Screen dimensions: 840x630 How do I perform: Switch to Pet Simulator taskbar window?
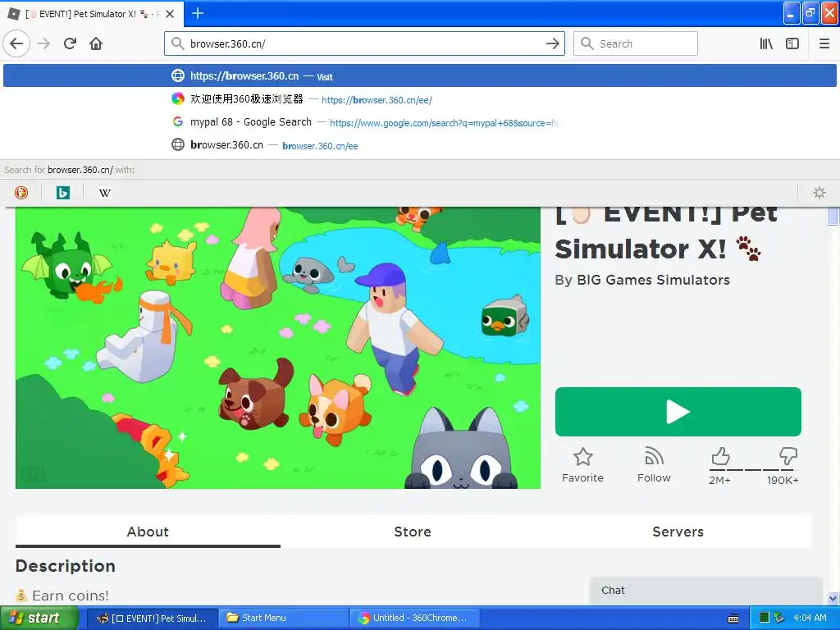tap(152, 619)
